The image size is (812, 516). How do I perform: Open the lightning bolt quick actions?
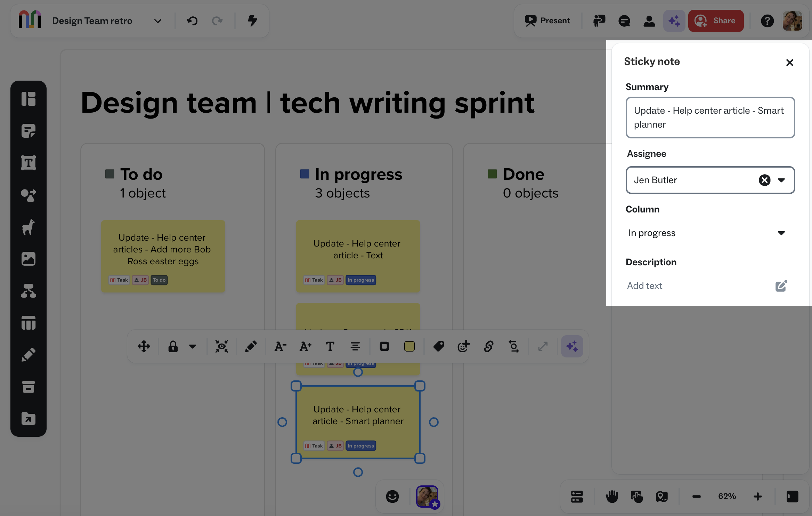click(x=253, y=21)
